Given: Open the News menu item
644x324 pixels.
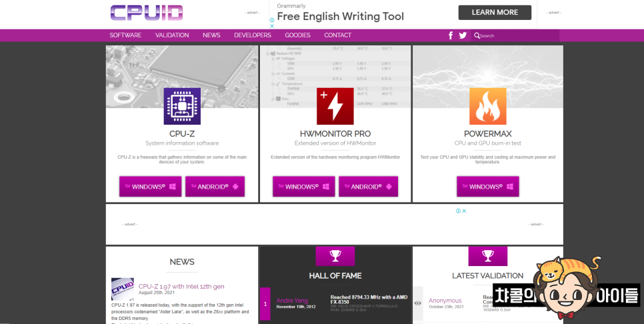Looking at the screenshot, I should [x=211, y=35].
